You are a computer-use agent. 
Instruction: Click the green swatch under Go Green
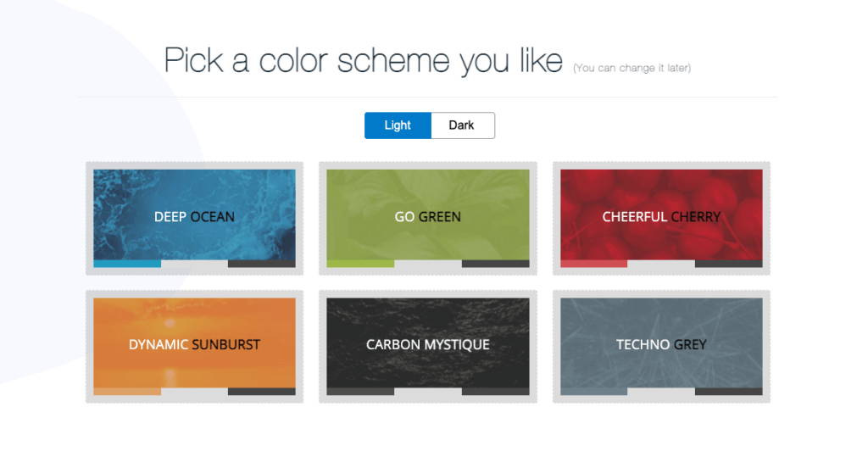pos(360,264)
